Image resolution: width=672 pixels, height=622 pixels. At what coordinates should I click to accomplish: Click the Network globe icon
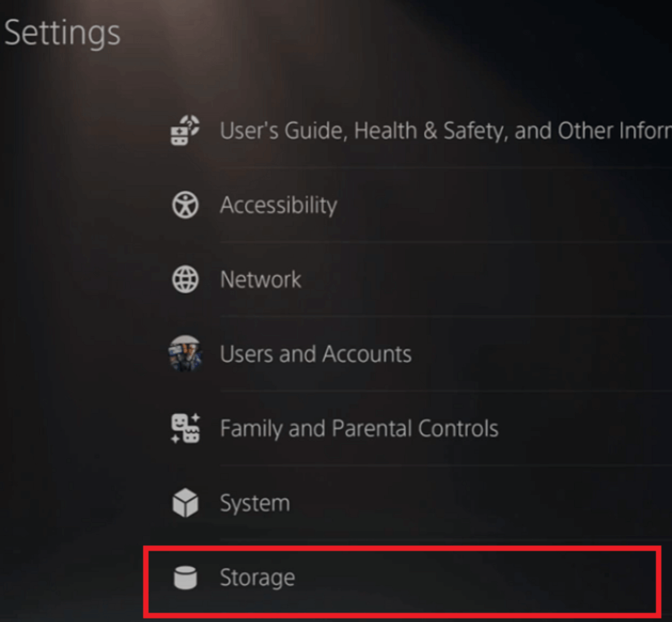[185, 279]
